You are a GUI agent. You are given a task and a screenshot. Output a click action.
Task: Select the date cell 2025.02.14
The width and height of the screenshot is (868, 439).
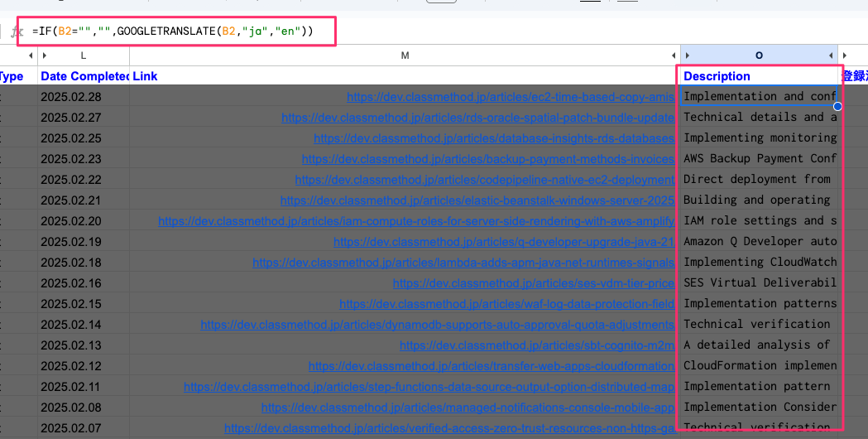point(84,324)
